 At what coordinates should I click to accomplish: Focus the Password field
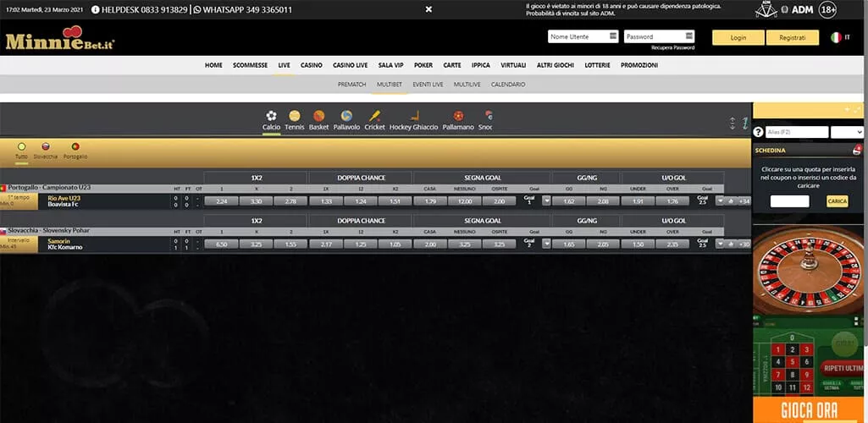659,36
